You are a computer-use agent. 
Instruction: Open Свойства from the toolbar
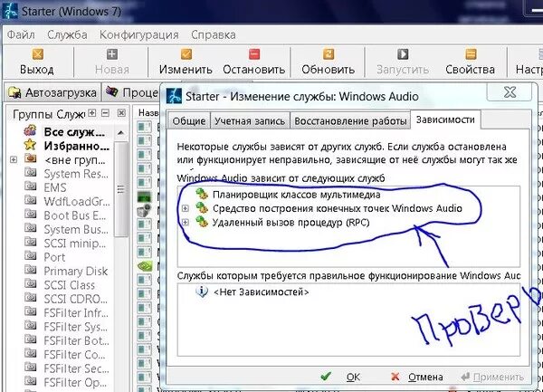pyautogui.click(x=470, y=62)
